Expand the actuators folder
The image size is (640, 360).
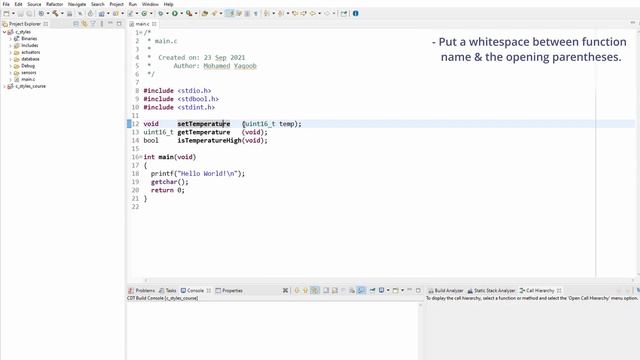(x=10, y=52)
